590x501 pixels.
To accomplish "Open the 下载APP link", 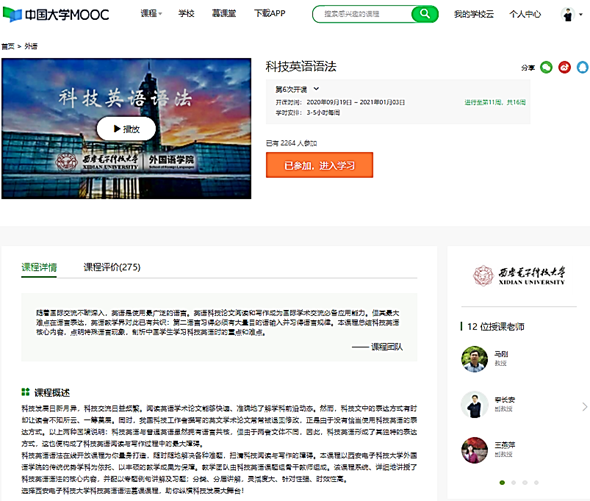I will [270, 14].
